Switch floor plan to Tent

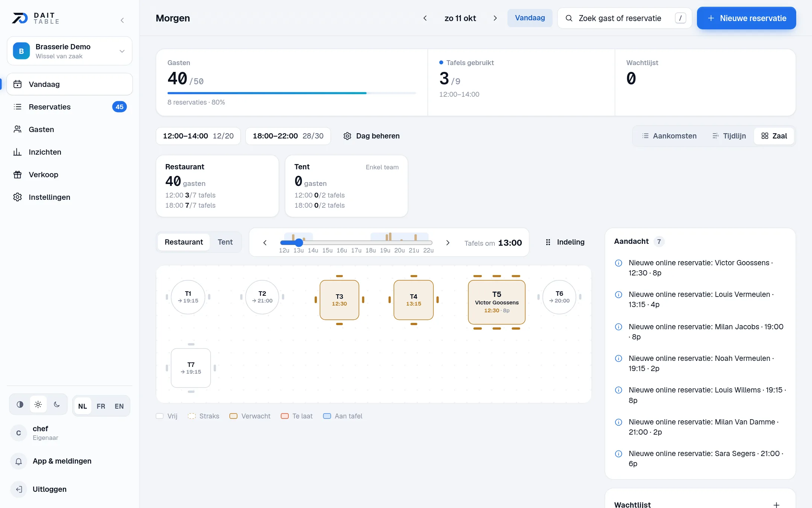(x=225, y=242)
